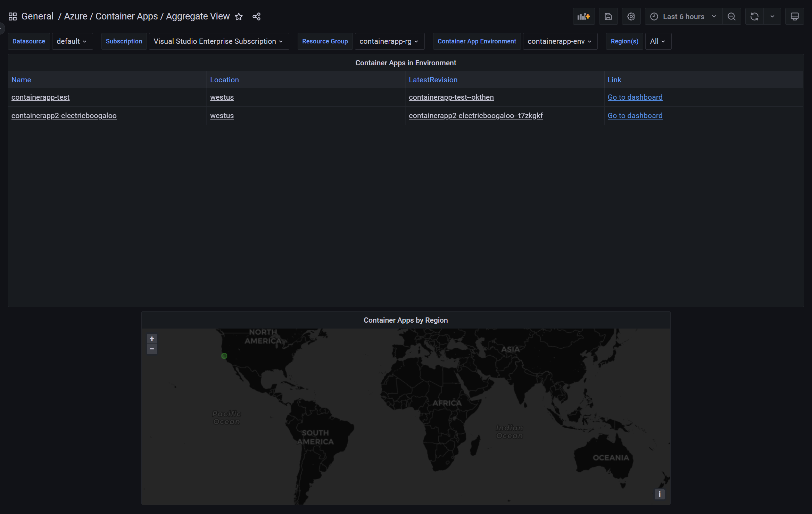The width and height of the screenshot is (812, 514).
Task: Open the Last 6 hours time picker
Action: click(x=683, y=16)
